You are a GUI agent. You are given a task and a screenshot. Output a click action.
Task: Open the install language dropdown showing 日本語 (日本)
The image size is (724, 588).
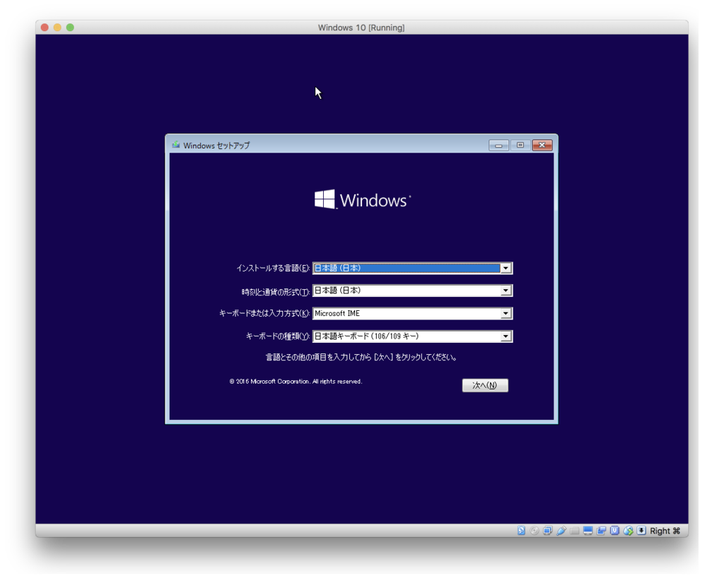(412, 268)
